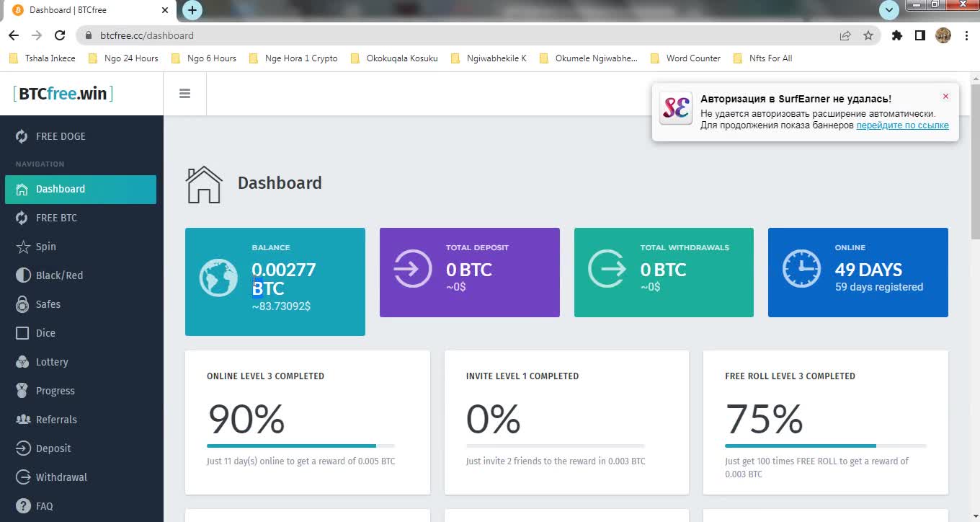Screen dimensions: 980x522
Task: Click the Spin star icon
Action: pyautogui.click(x=22, y=247)
